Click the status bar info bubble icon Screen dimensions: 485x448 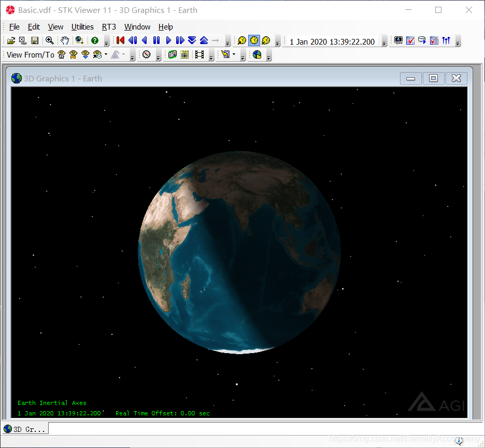[x=459, y=440]
